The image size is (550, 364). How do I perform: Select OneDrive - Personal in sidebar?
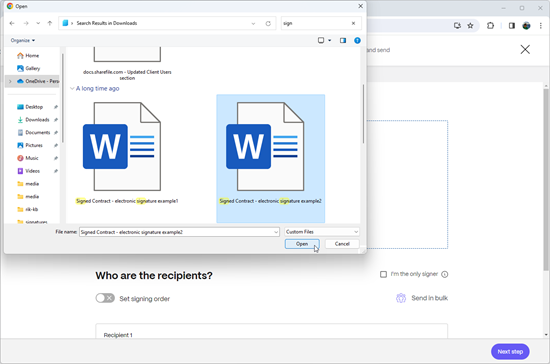coord(38,81)
